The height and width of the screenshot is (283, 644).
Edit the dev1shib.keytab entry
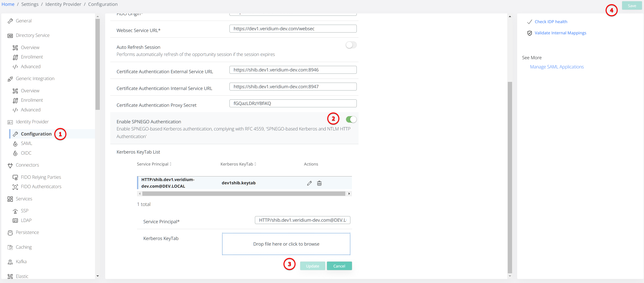click(x=309, y=183)
